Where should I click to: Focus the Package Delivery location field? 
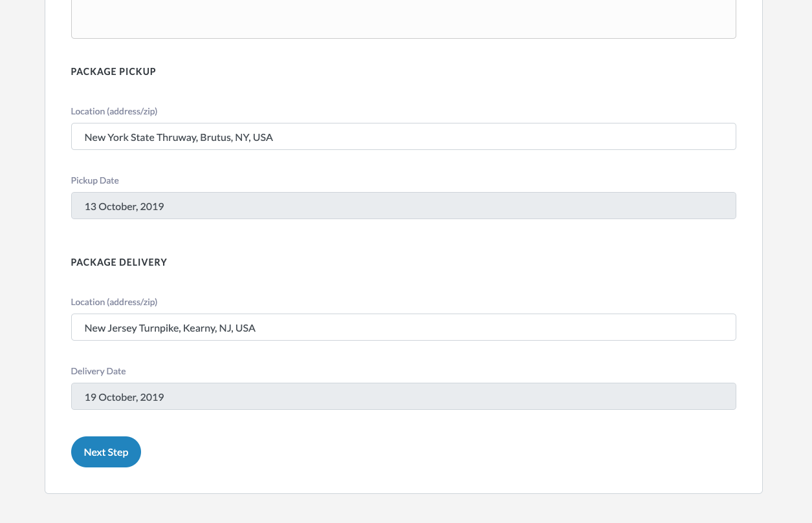(x=403, y=328)
